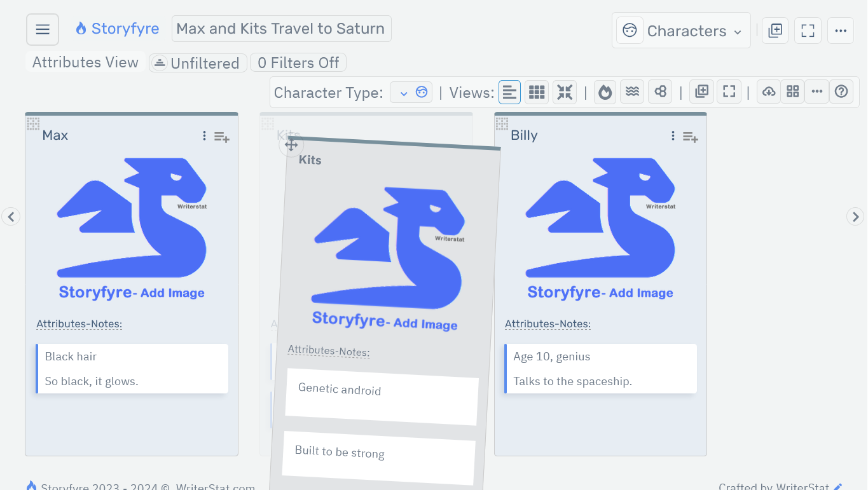Select the list view icon
Screen dimensions: 868x490
click(x=509, y=92)
